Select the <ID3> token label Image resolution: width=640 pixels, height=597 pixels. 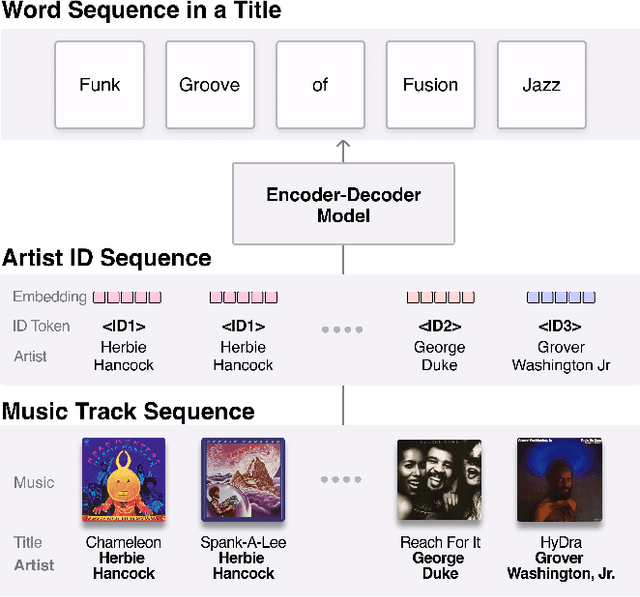560,326
